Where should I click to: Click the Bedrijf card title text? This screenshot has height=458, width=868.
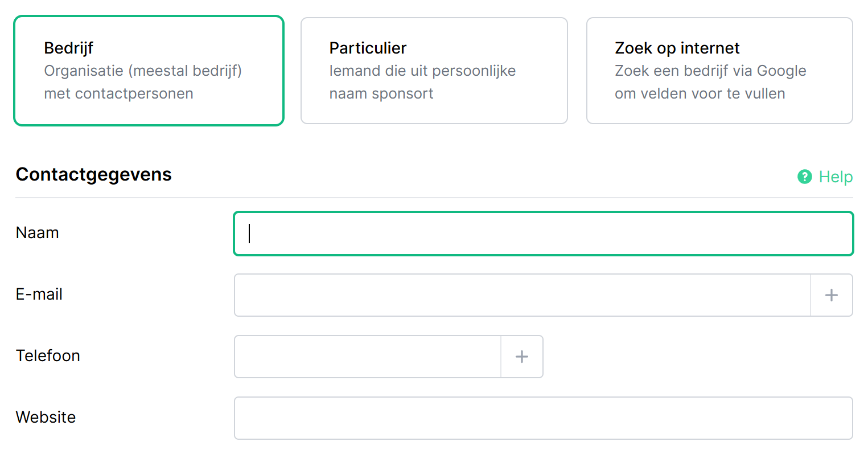(x=68, y=48)
